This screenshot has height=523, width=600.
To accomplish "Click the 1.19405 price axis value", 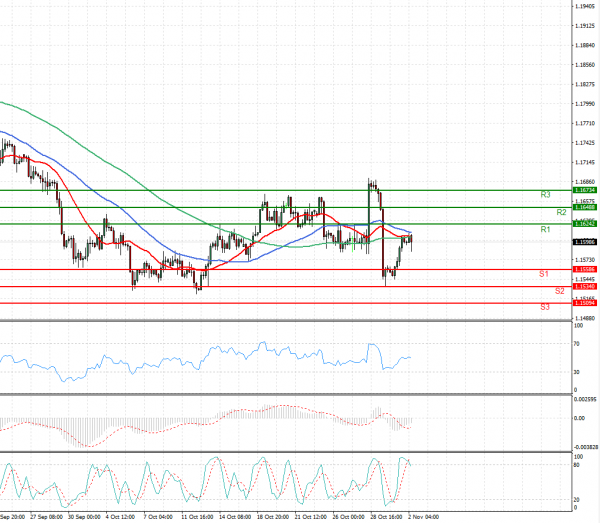I will tap(585, 6).
